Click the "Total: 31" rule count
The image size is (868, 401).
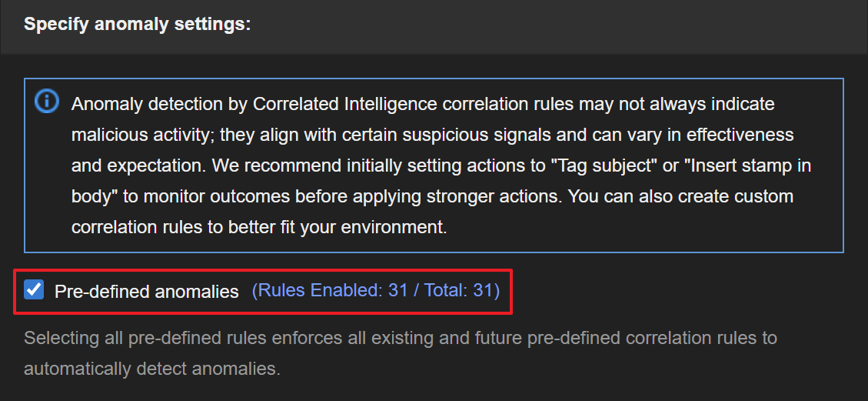coord(457,291)
